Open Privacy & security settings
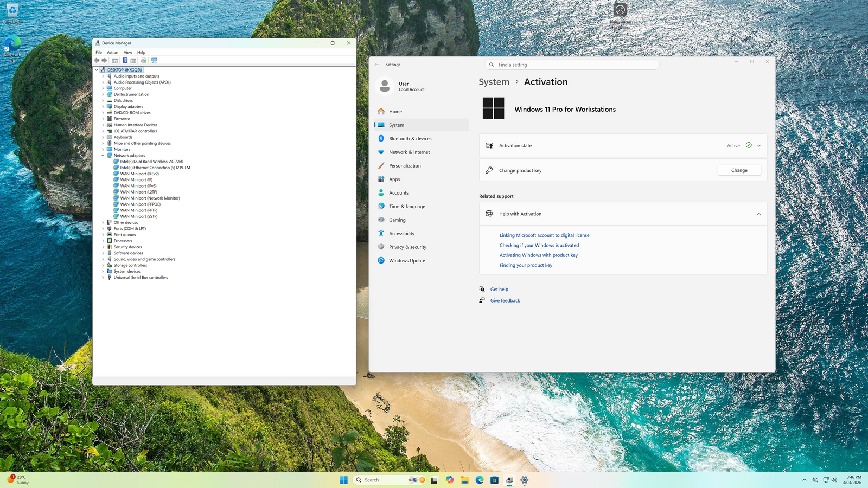The height and width of the screenshot is (488, 868). coord(407,247)
